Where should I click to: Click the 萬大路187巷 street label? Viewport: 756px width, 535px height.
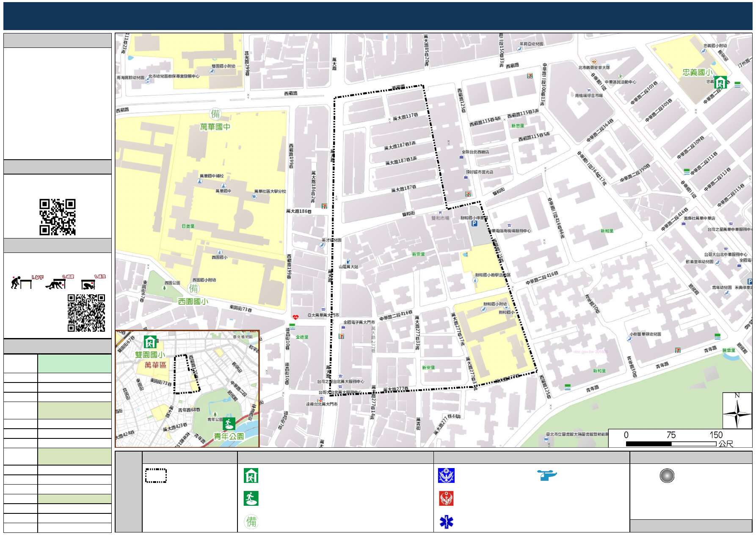pos(404,188)
